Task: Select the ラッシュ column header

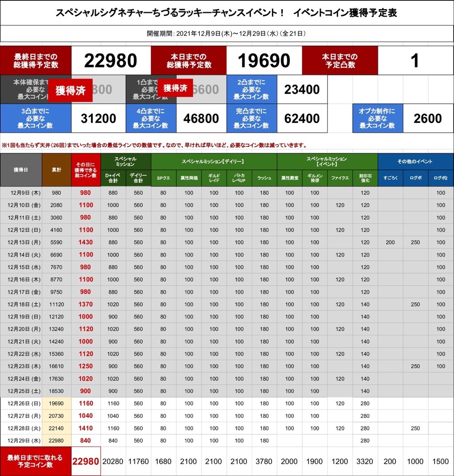Action: point(264,178)
